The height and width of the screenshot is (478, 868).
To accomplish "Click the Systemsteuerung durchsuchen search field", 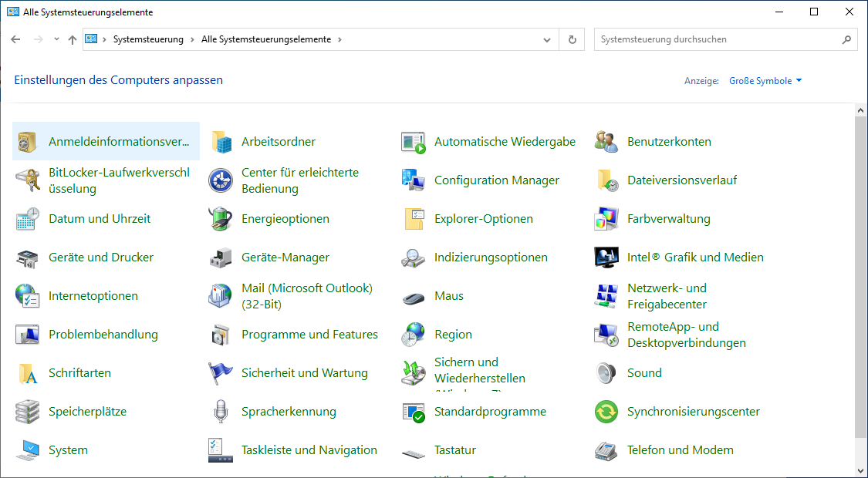I will tap(726, 40).
